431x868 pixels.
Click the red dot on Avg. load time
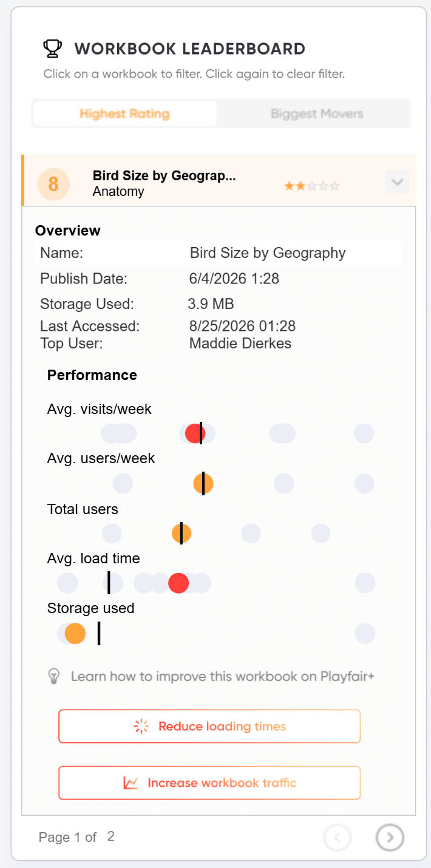coord(178,583)
